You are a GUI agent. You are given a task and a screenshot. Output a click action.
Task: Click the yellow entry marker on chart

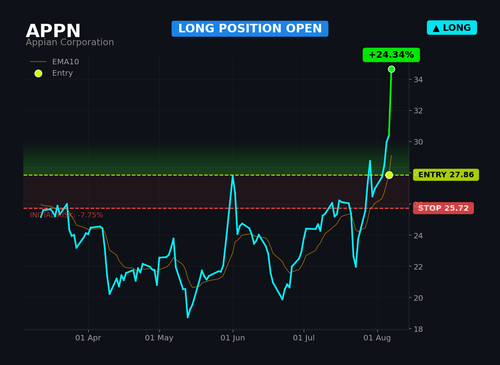coord(389,175)
